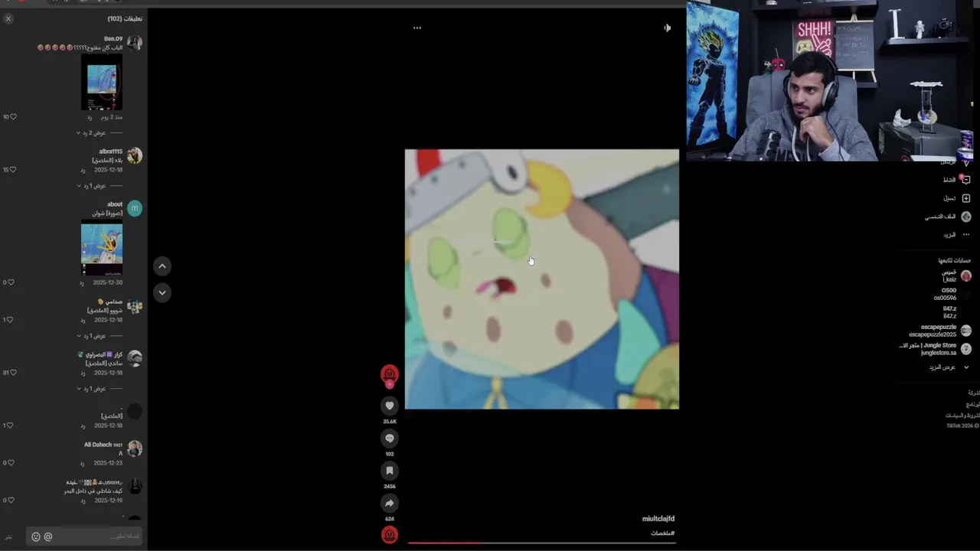Like the 2025-12-19 comment heart
980x551 pixels.
pos(10,500)
